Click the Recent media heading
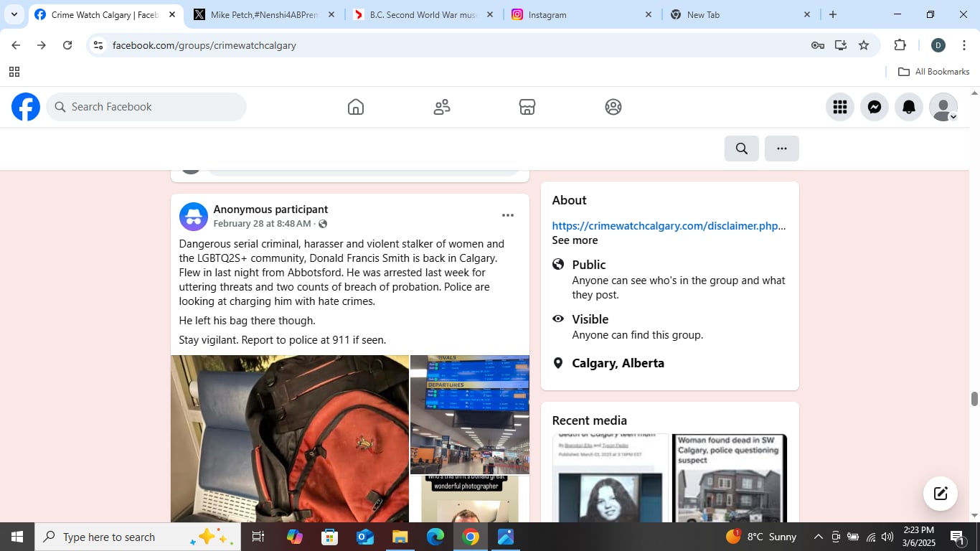The height and width of the screenshot is (551, 980). [x=590, y=420]
